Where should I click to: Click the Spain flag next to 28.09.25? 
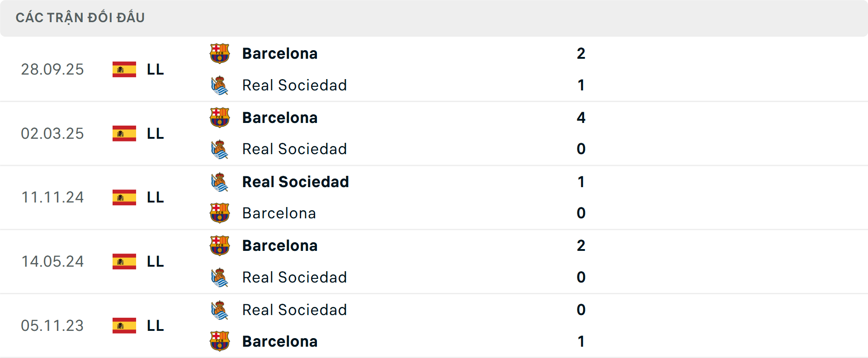(124, 69)
